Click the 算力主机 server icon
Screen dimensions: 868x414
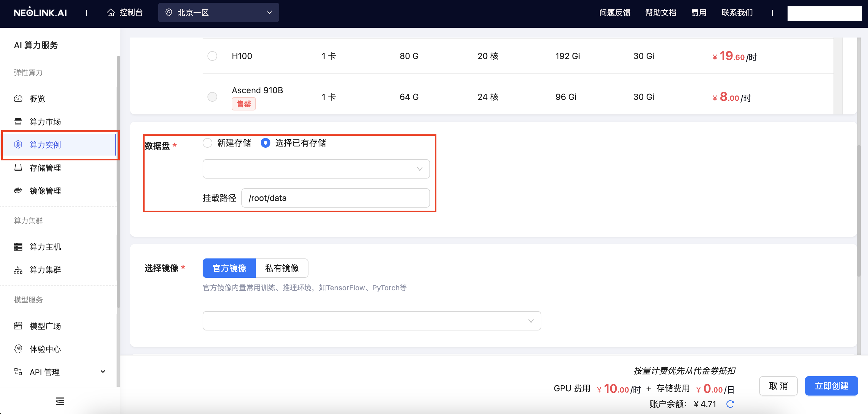click(x=18, y=246)
